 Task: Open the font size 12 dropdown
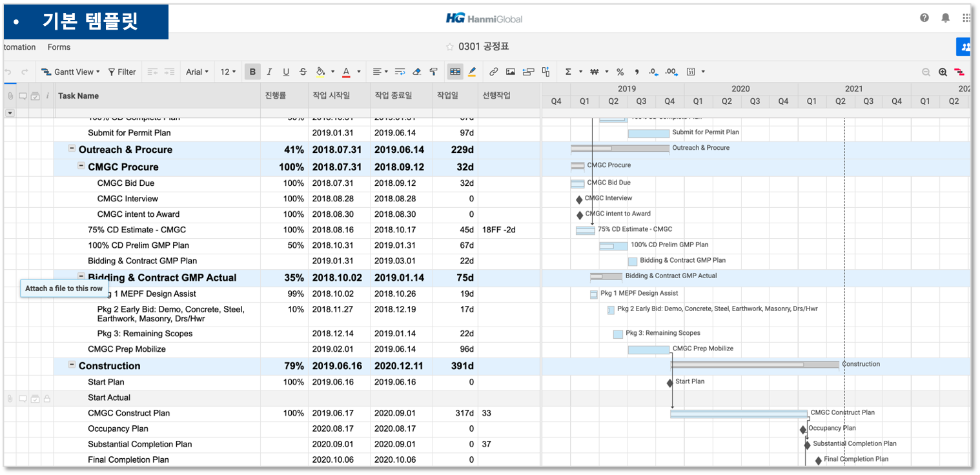(x=228, y=72)
